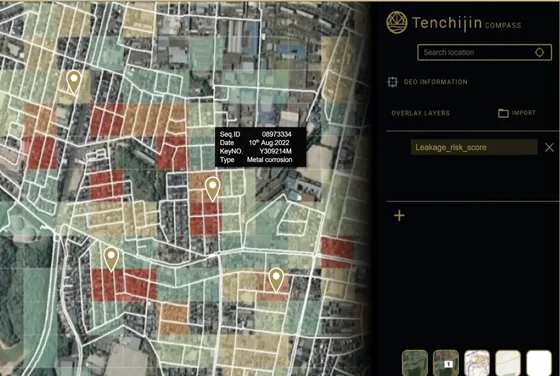Select the Leakage_risk_score layer entry
This screenshot has height=376, width=560.
[x=474, y=147]
